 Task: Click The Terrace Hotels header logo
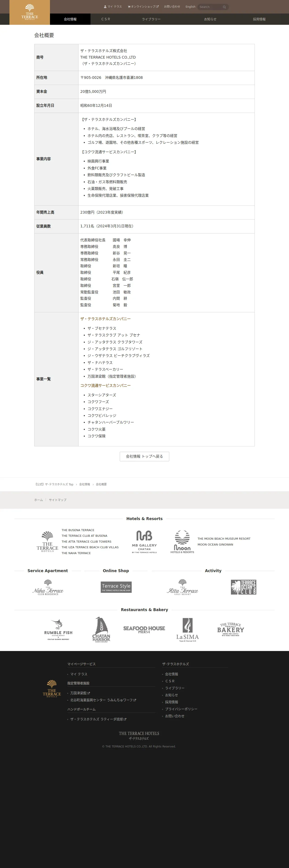coord(30,12)
